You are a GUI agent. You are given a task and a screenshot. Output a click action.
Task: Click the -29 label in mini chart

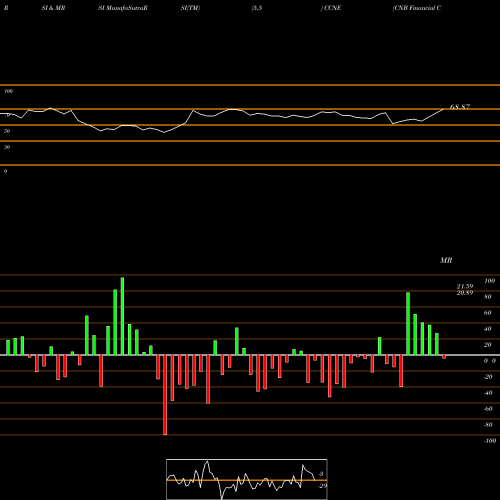click(322, 486)
